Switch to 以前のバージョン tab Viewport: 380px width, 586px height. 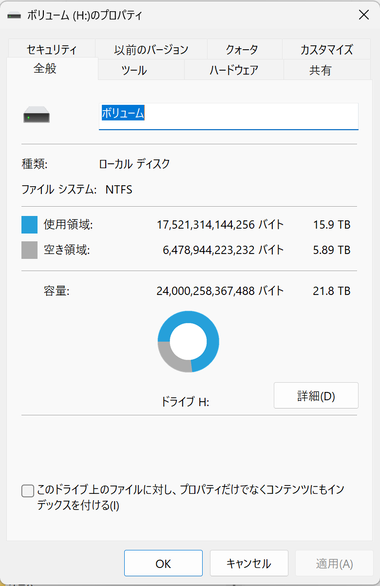151,49
